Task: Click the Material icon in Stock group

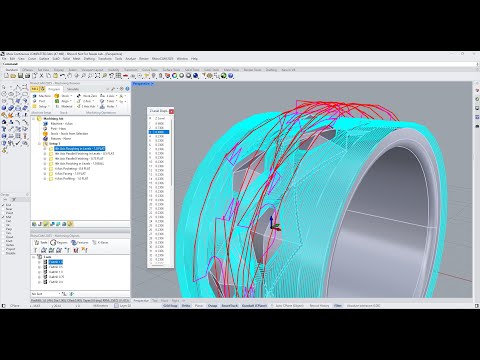Action: [x=57, y=106]
